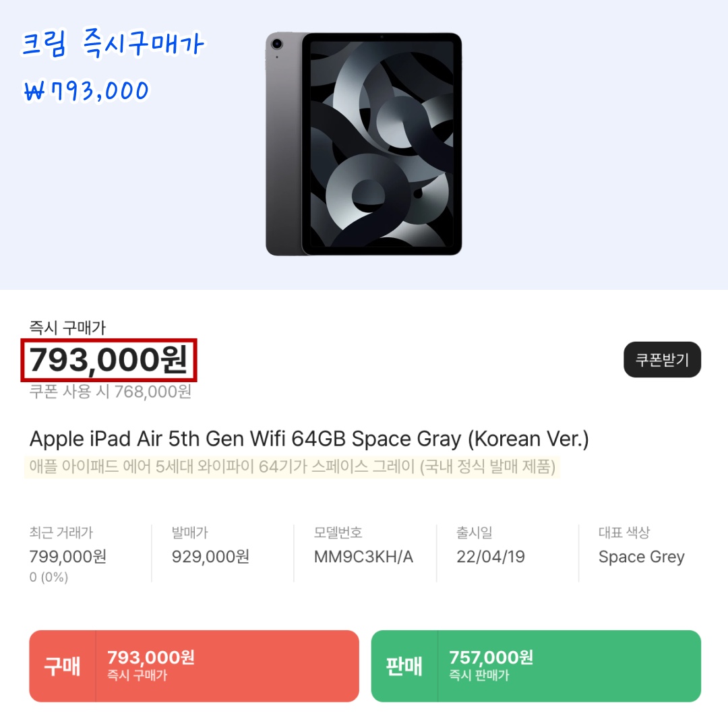Click the rear camera lens on the iPad image
Screen dimensions: 728x728
coord(276,44)
